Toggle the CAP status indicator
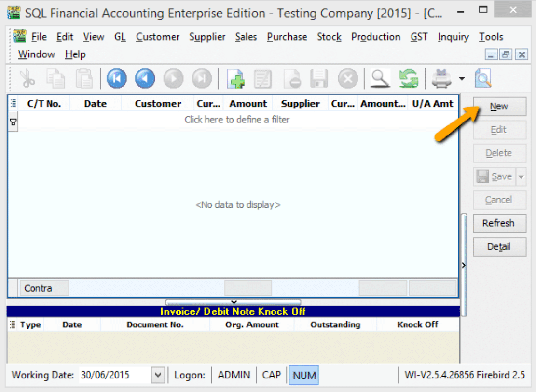The image size is (536, 392). click(272, 375)
